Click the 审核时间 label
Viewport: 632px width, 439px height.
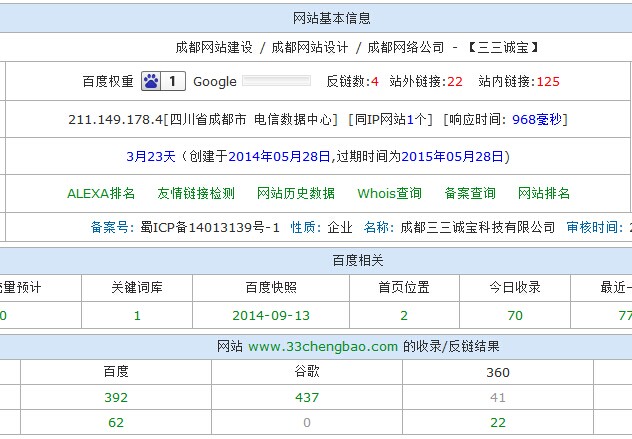pyautogui.click(x=595, y=228)
